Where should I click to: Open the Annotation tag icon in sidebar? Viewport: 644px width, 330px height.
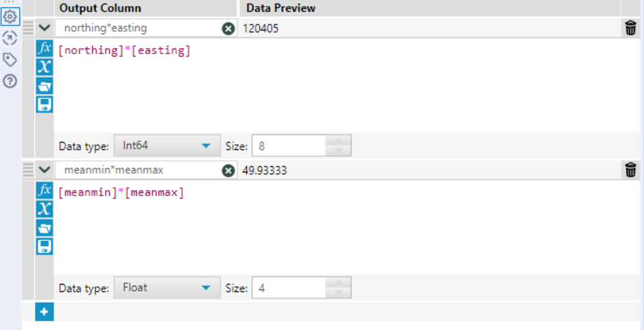pyautogui.click(x=10, y=60)
